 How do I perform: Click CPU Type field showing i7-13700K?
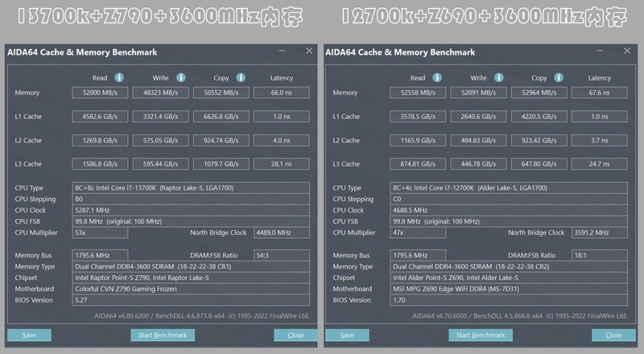[191, 187]
